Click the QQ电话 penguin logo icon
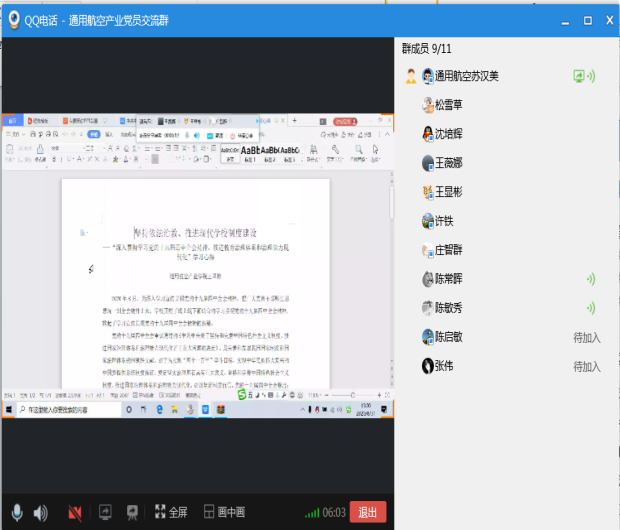This screenshot has width=620, height=530. [15, 19]
